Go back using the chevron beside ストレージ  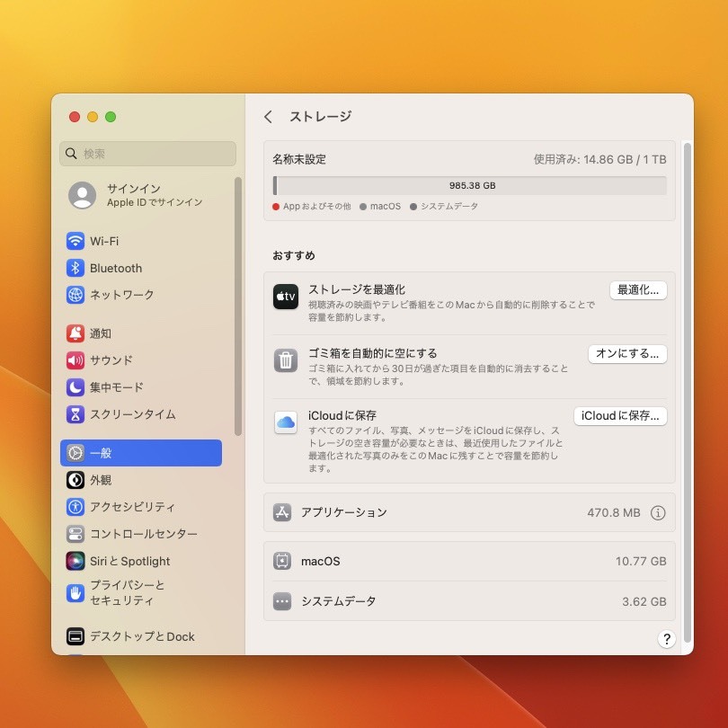pyautogui.click(x=268, y=117)
